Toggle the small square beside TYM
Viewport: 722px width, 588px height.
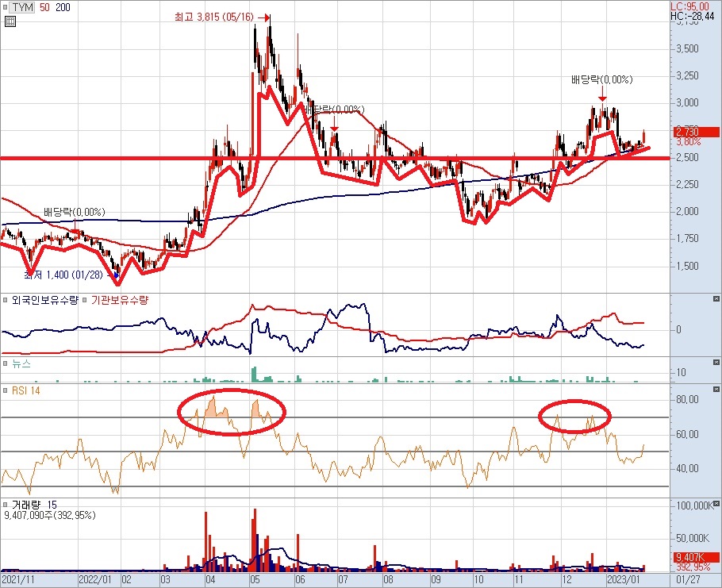tap(5, 7)
